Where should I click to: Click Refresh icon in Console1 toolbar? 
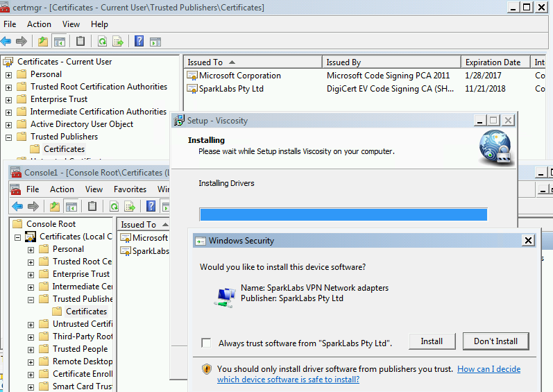114,206
